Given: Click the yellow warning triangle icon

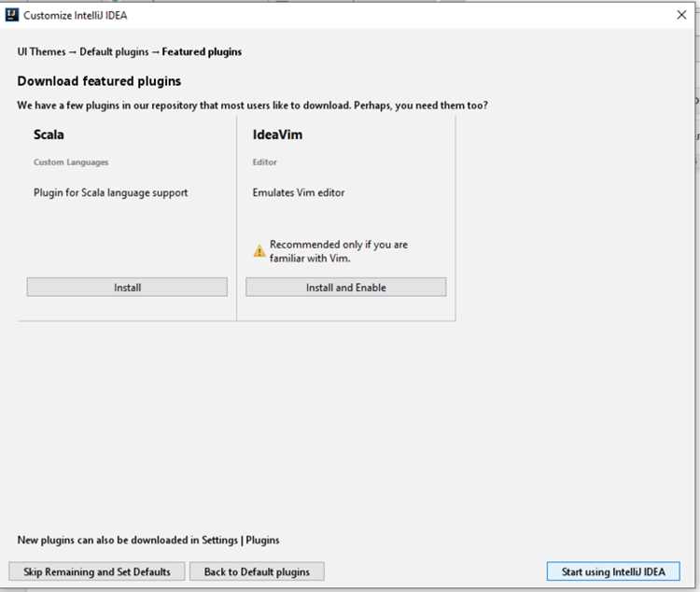Looking at the screenshot, I should pos(259,251).
